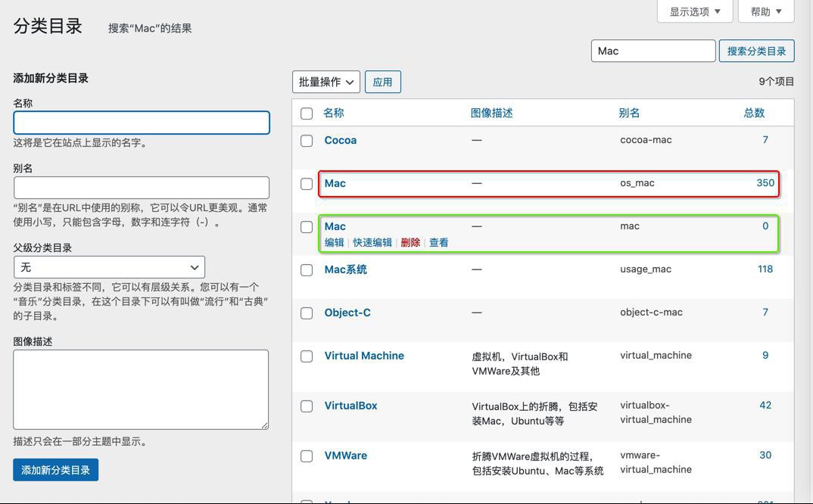Focus the 名称 name input field
Screen dimensions: 813x504
[142, 123]
